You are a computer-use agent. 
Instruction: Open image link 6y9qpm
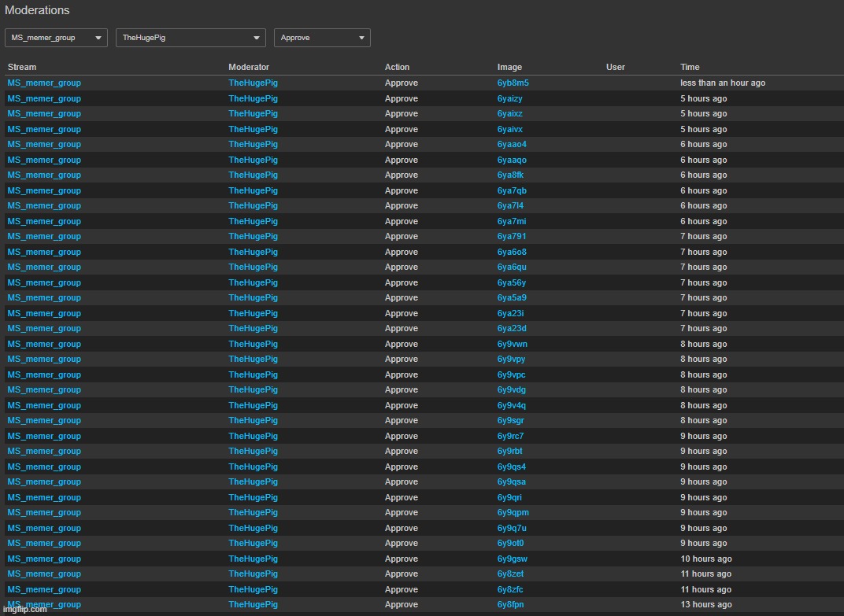(513, 512)
